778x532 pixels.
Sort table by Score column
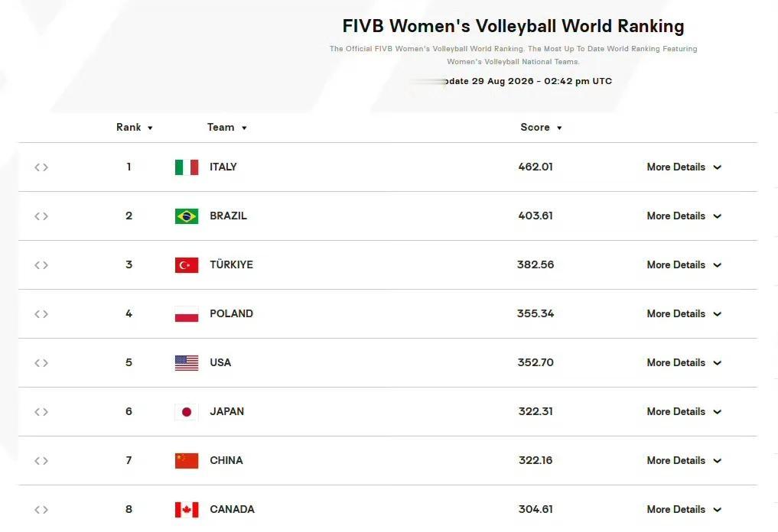[x=541, y=128]
